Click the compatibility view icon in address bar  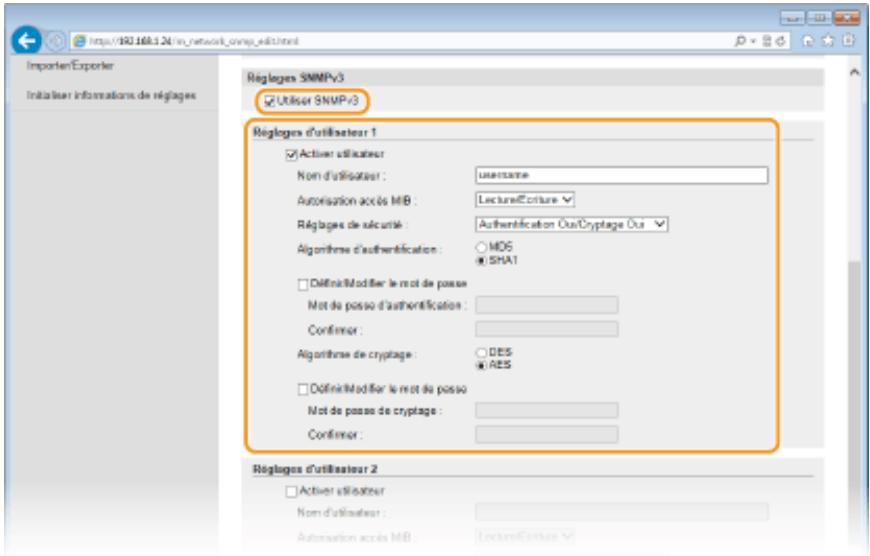(x=767, y=41)
